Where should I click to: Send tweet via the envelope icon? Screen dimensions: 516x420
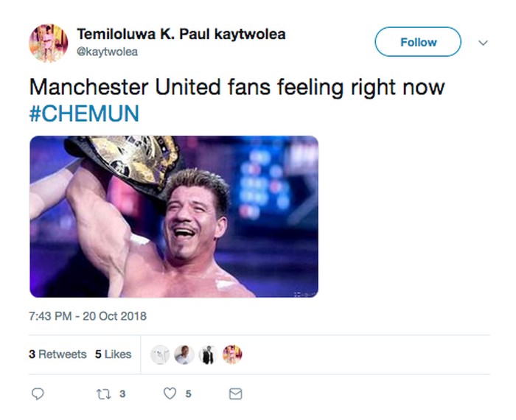pos(235,394)
